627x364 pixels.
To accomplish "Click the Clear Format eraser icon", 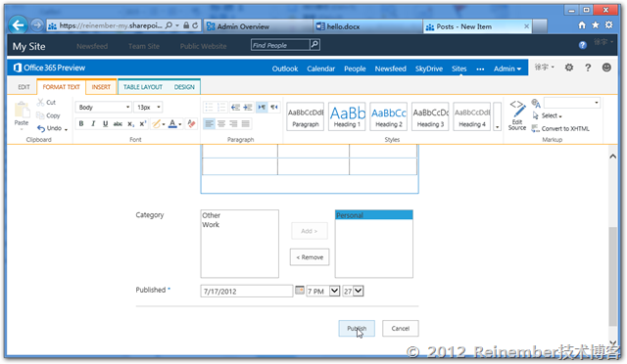I will 192,124.
